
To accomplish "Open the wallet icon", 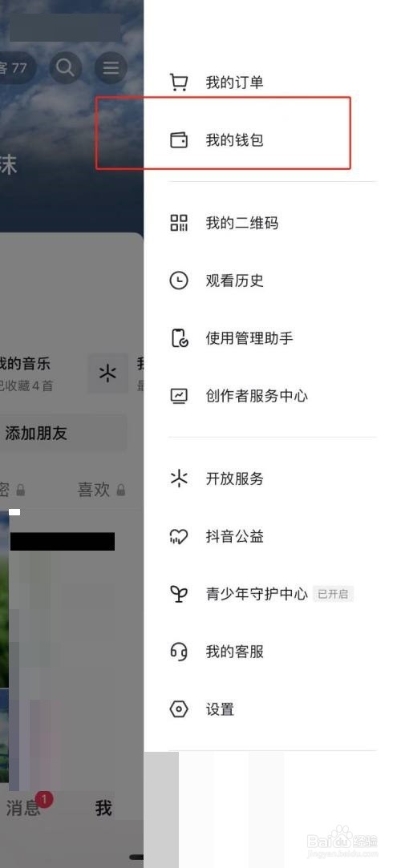I will click(178, 140).
